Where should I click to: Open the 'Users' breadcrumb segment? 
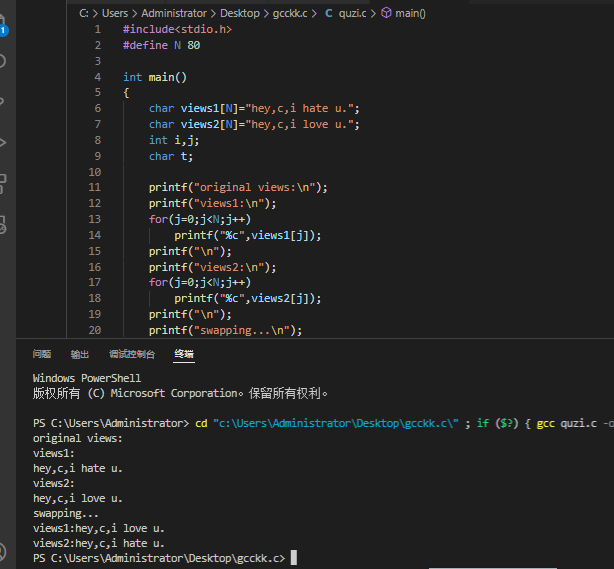click(x=115, y=13)
